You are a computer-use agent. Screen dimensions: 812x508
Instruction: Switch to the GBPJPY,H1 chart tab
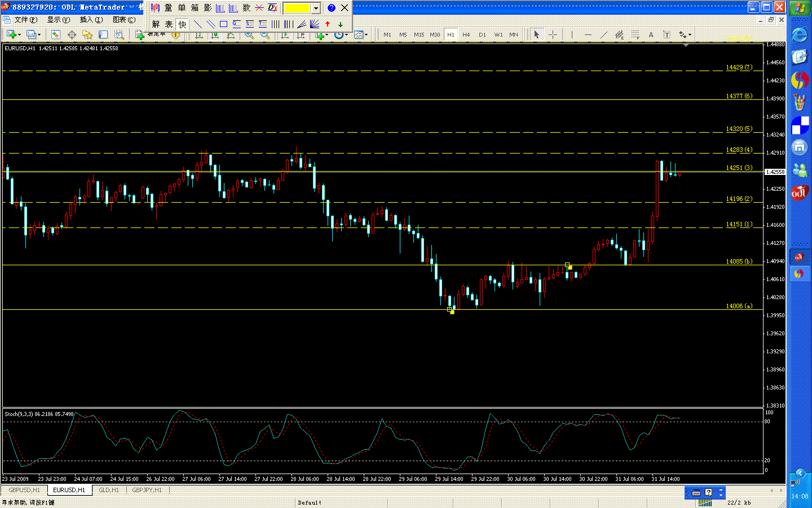point(147,490)
